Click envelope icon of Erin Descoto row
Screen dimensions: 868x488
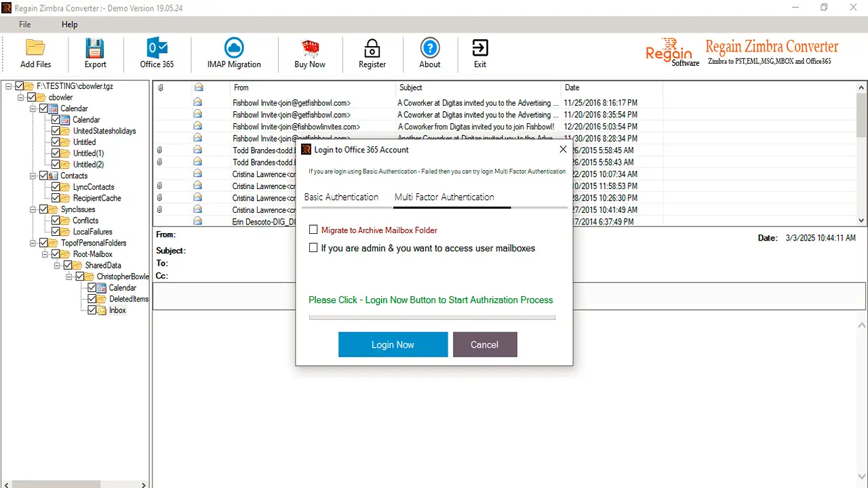pos(198,222)
